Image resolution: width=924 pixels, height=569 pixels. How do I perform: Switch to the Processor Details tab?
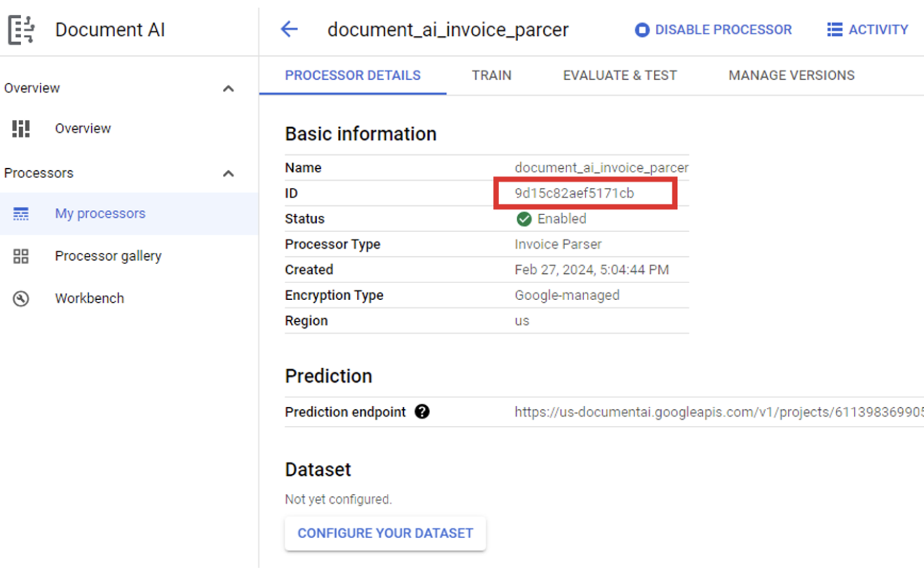tap(353, 76)
